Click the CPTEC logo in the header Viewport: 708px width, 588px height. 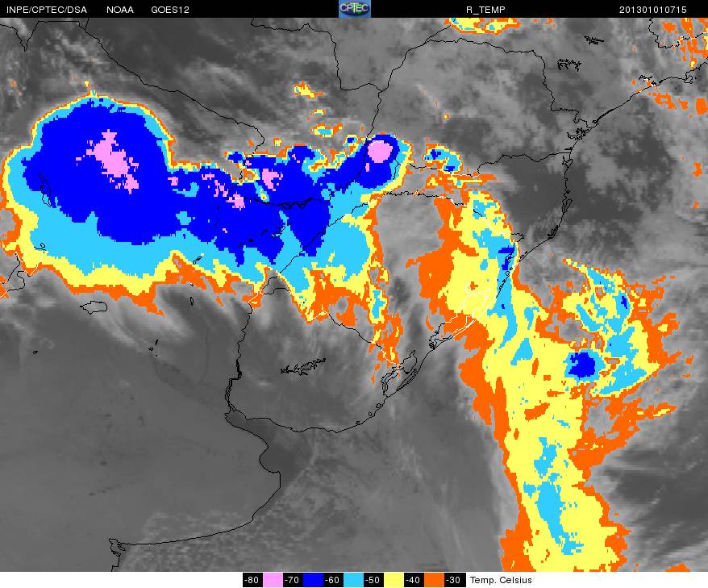click(x=355, y=9)
